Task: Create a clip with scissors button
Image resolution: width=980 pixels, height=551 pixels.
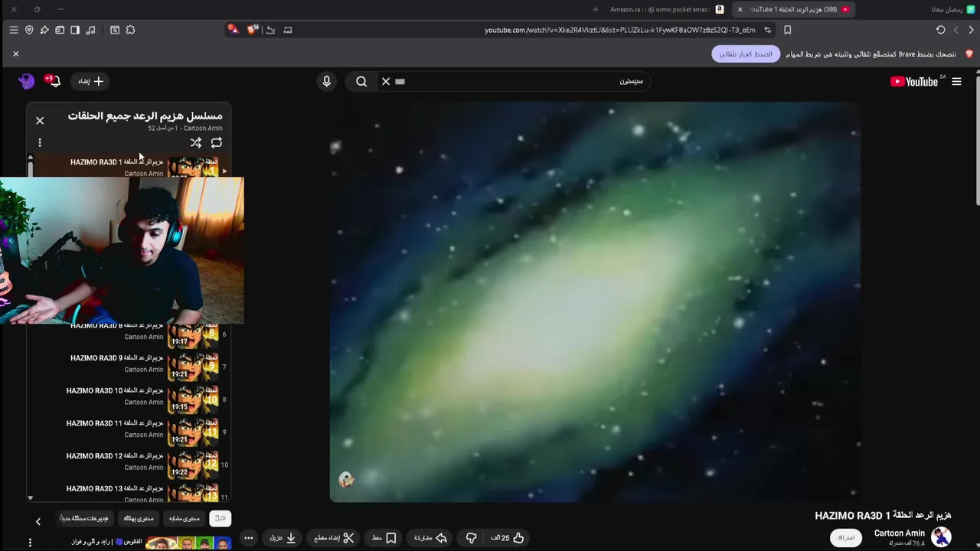Action: pyautogui.click(x=335, y=538)
